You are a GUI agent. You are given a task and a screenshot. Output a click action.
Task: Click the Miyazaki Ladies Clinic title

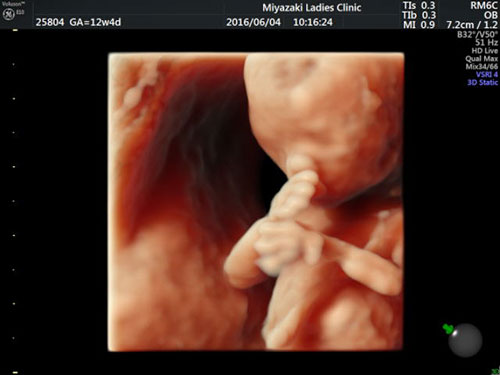312,8
